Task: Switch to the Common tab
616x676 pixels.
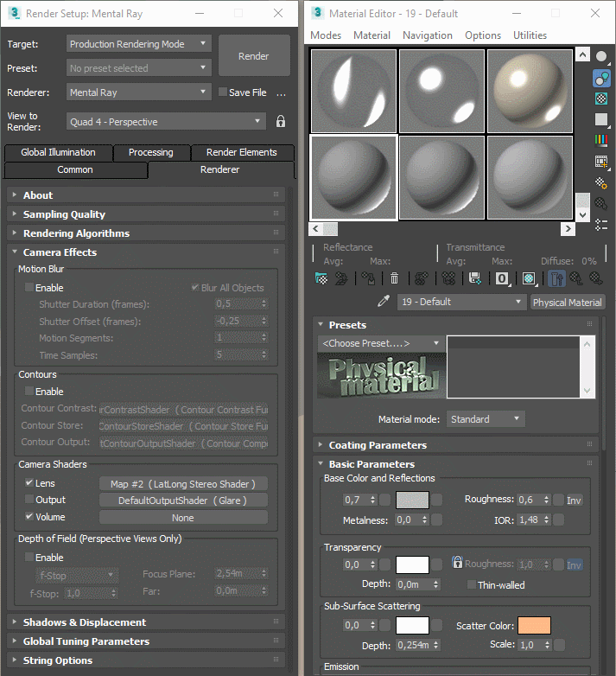Action: click(x=75, y=169)
